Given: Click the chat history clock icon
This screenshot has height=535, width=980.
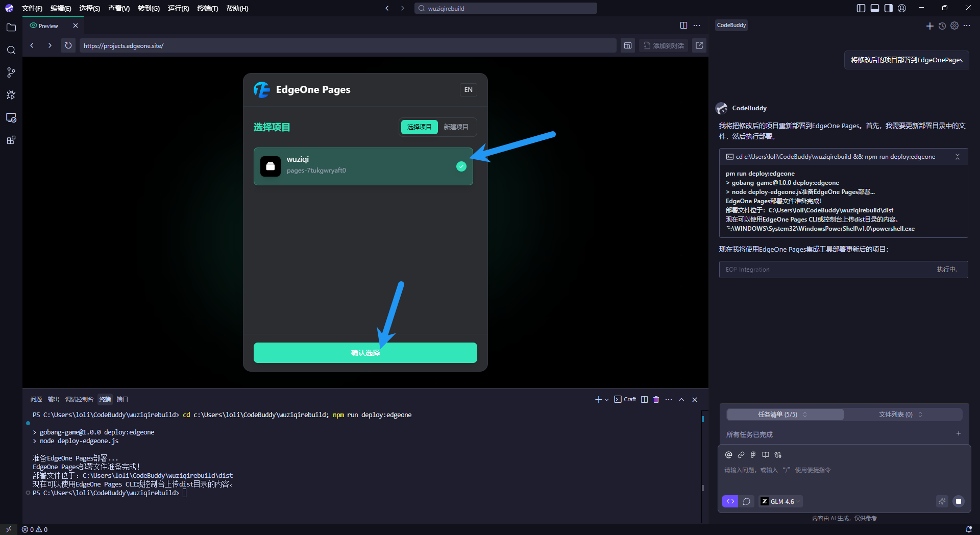Looking at the screenshot, I should [x=942, y=26].
